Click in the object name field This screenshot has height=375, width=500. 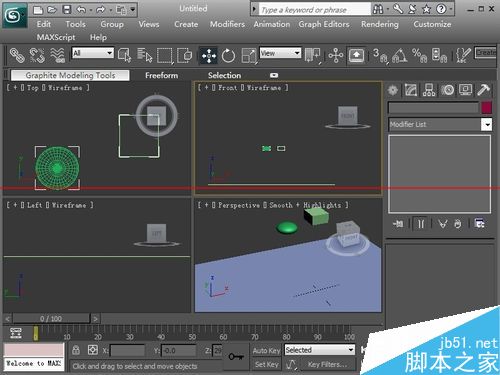[433, 108]
